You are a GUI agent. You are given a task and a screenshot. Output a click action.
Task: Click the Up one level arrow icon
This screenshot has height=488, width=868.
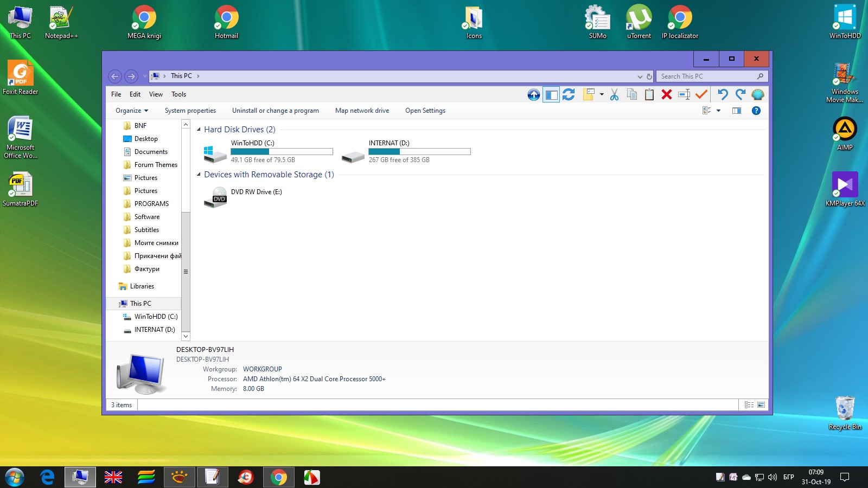(x=534, y=95)
